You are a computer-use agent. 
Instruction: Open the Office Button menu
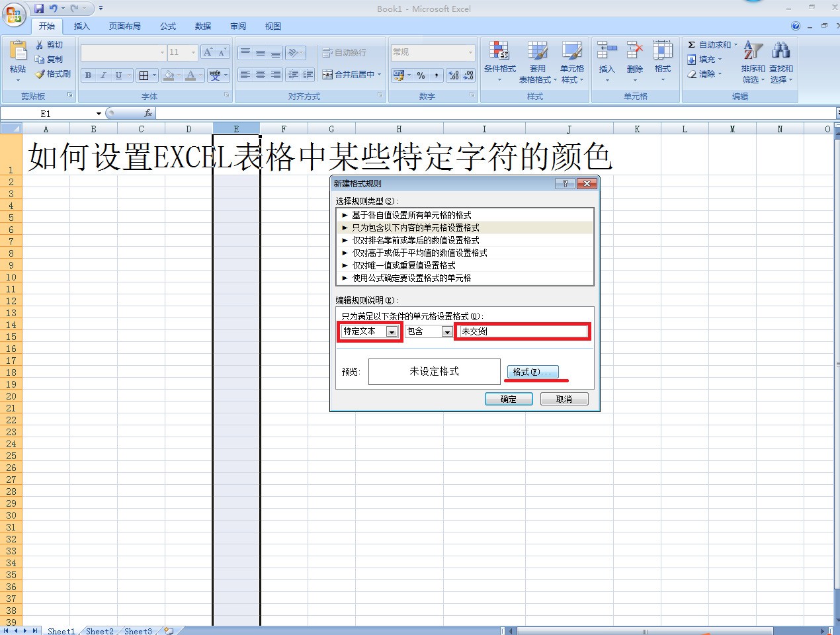click(x=13, y=13)
